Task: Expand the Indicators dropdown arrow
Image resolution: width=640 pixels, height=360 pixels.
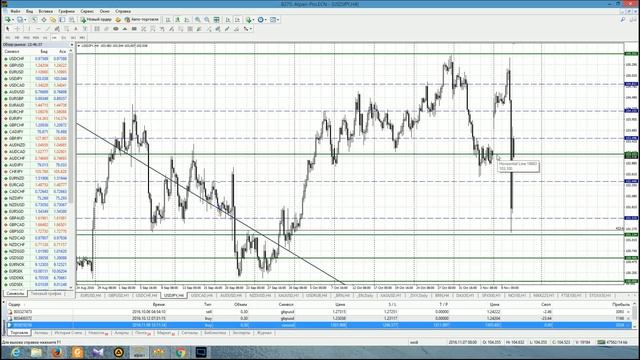Action: pyautogui.click(x=253, y=20)
